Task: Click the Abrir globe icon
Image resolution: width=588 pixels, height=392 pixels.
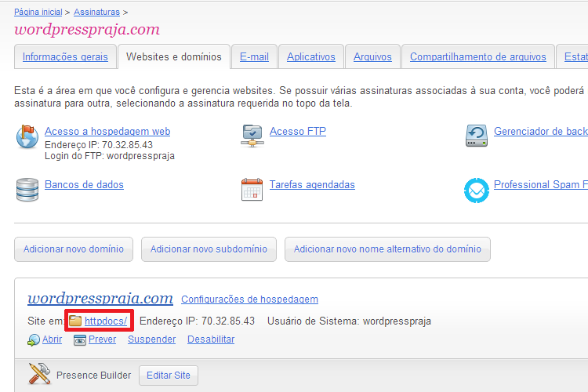Action: 34,339
